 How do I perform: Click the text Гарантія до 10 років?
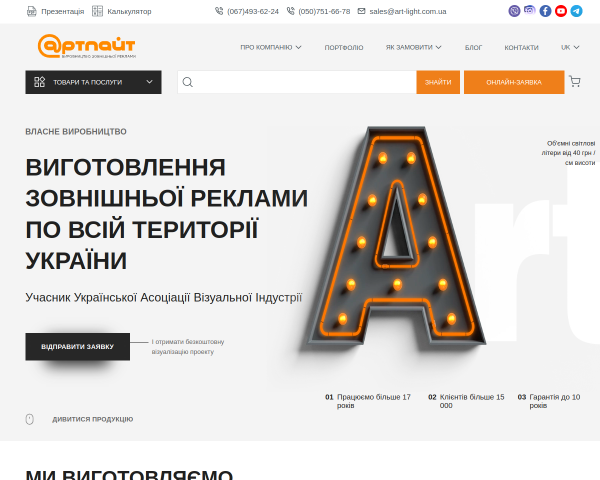[x=555, y=401]
